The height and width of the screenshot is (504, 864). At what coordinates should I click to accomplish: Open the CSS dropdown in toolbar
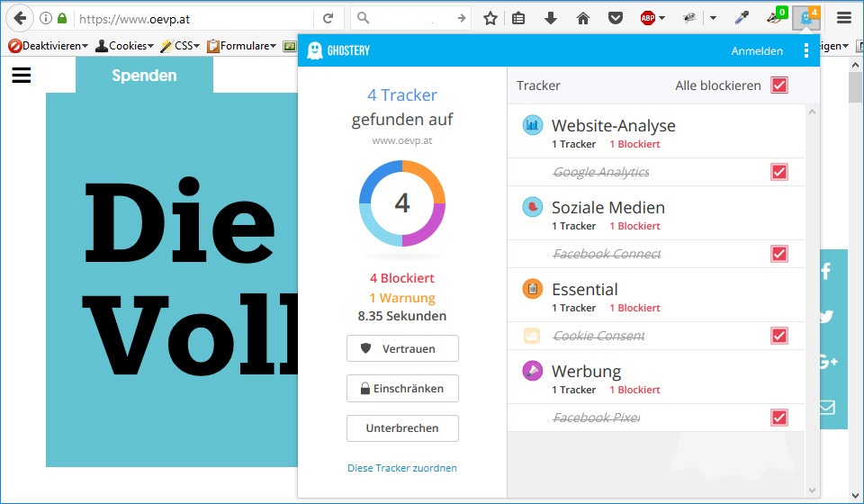[180, 46]
